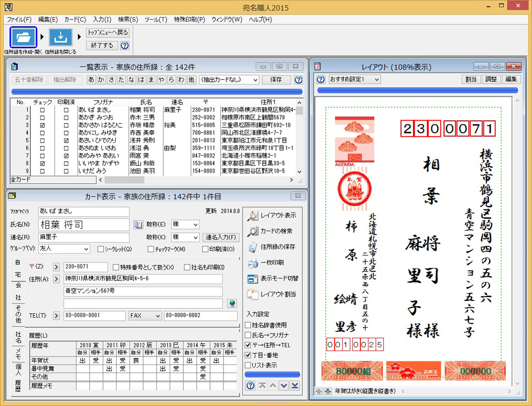The image size is (532, 406).
Task: Click the globe map icon beside address
Action: [232, 303]
